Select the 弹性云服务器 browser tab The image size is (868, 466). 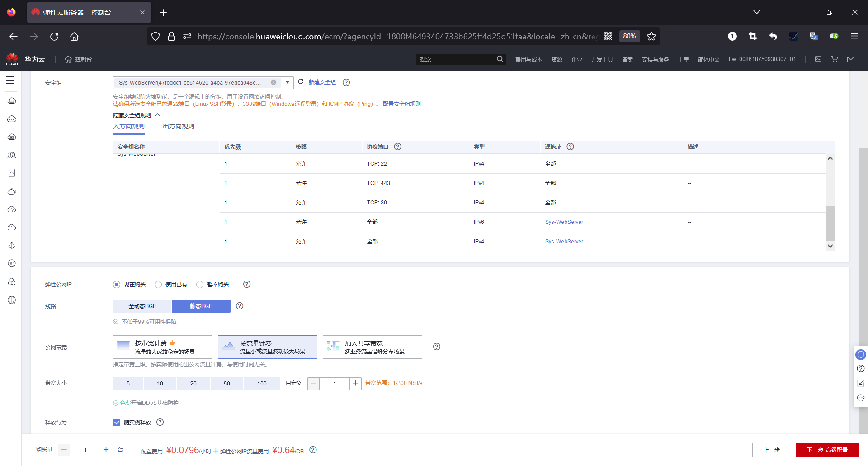[x=89, y=13]
